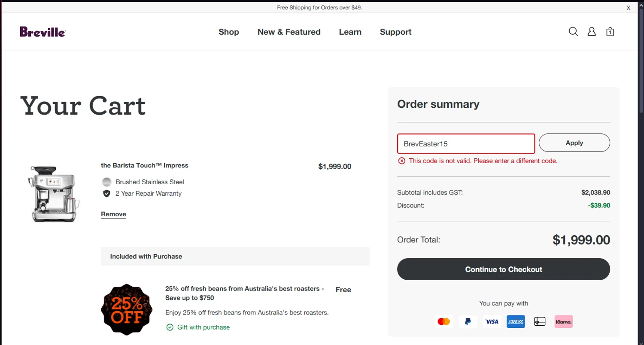Click the 2 Year Repair Warranty text
Viewport: 644px width, 345px height.
coord(149,194)
